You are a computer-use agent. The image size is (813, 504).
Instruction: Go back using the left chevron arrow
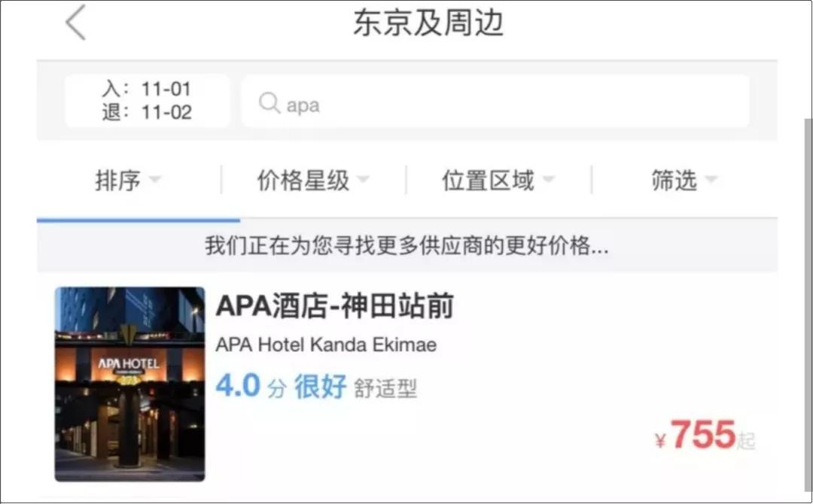pyautogui.click(x=76, y=23)
